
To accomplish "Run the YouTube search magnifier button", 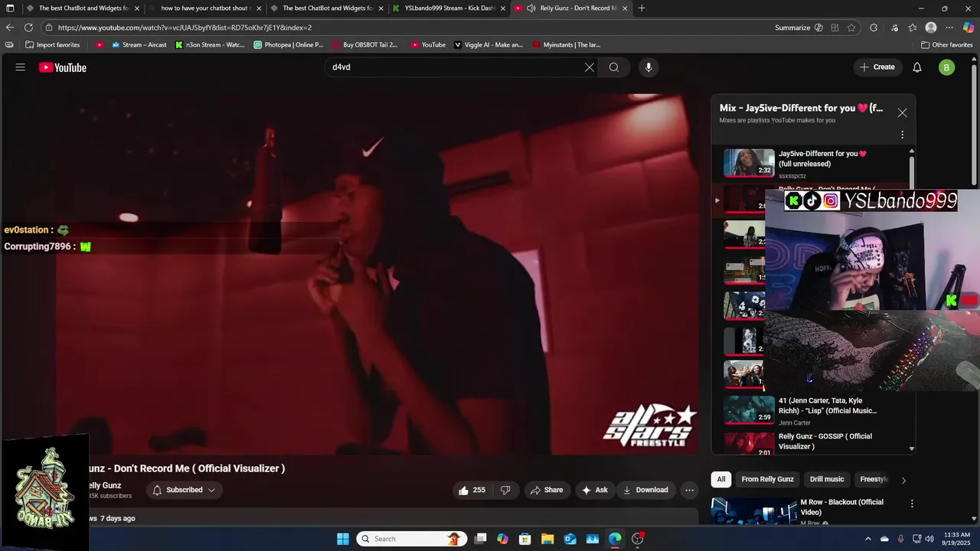I will [614, 67].
